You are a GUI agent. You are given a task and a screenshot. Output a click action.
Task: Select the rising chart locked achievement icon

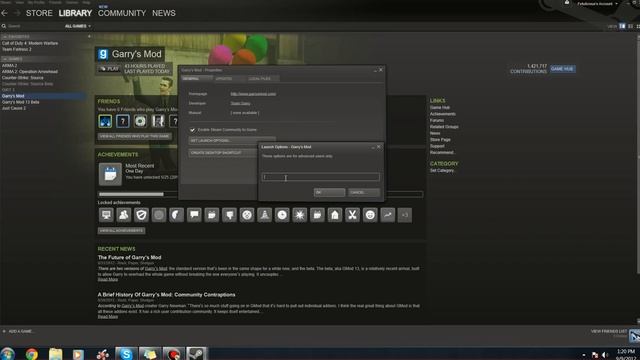(388, 215)
